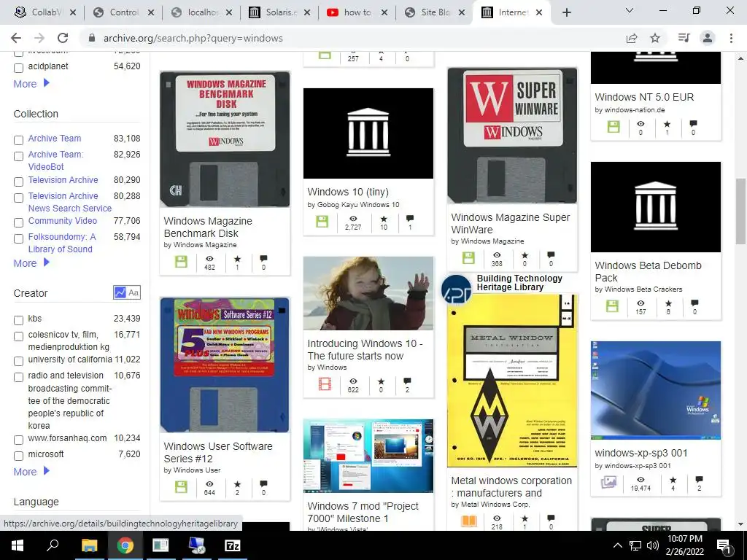Viewport: 747px width, 560px height.
Task: Click the favorites star on Windows 10 (tiny)
Action: [384, 219]
